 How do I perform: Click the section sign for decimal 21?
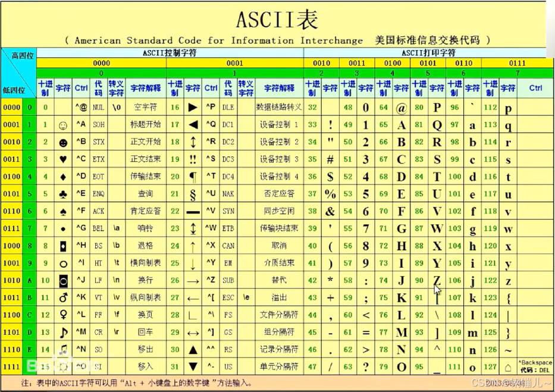coord(193,195)
